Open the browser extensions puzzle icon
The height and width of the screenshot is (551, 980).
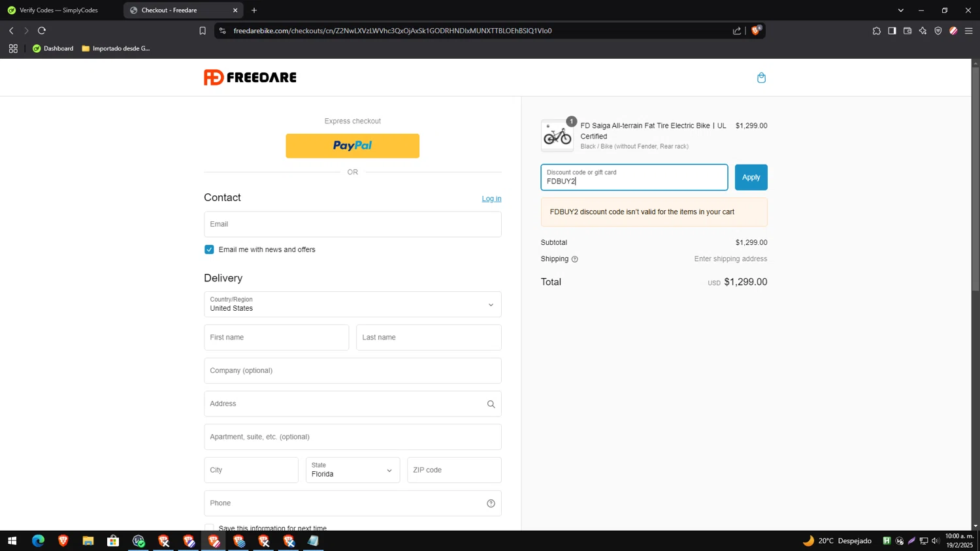point(877,31)
